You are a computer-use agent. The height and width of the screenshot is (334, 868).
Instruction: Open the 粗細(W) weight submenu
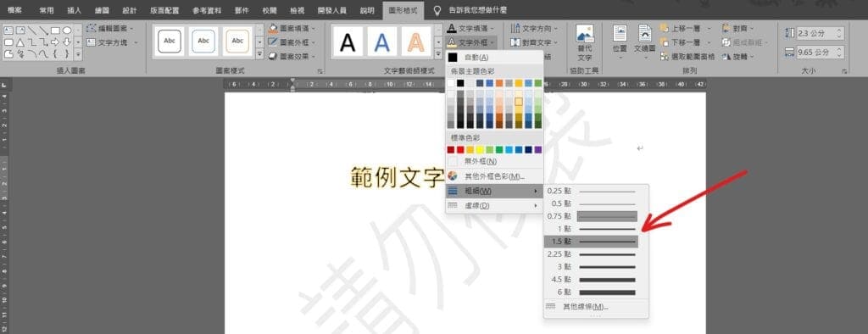(x=495, y=191)
